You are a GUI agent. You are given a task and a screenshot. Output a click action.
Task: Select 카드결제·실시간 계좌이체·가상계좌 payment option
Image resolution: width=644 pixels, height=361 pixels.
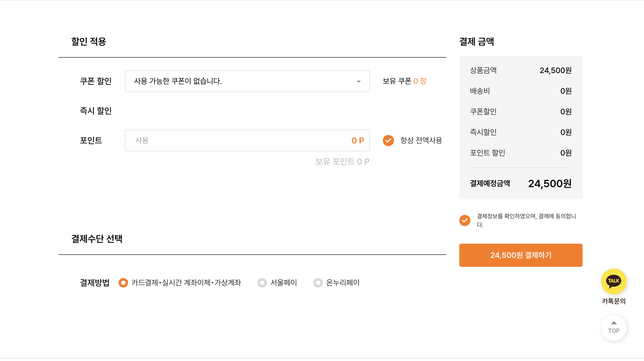pos(123,283)
